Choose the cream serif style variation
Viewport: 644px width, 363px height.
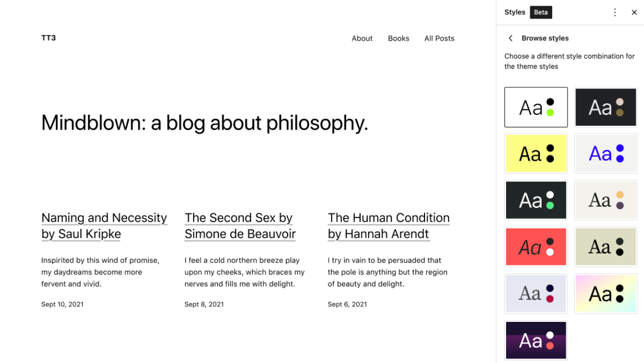606,200
